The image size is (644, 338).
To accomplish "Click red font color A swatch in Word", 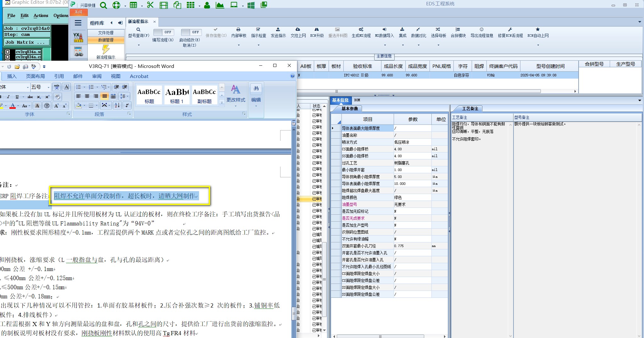I will click(x=13, y=106).
